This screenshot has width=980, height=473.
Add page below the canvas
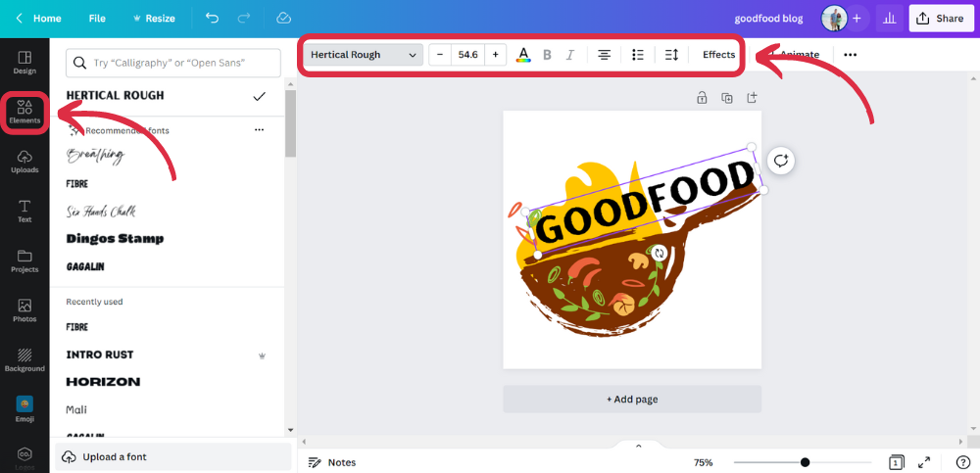click(632, 399)
